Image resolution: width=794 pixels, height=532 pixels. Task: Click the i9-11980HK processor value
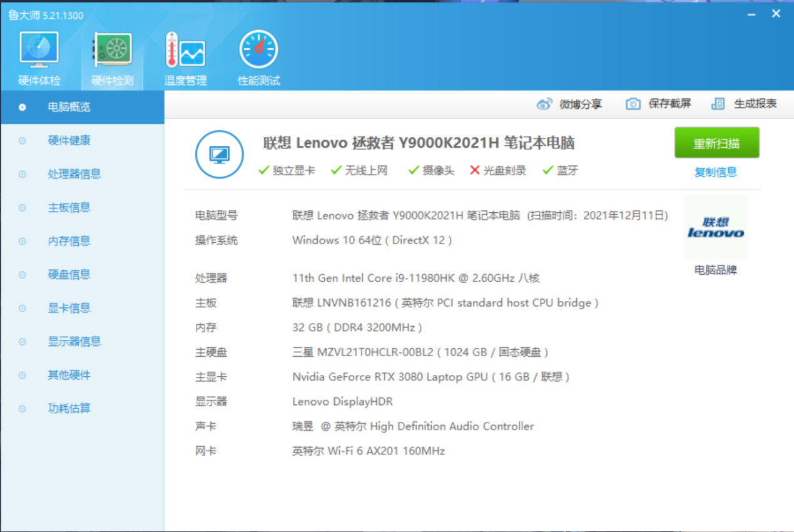click(416, 278)
